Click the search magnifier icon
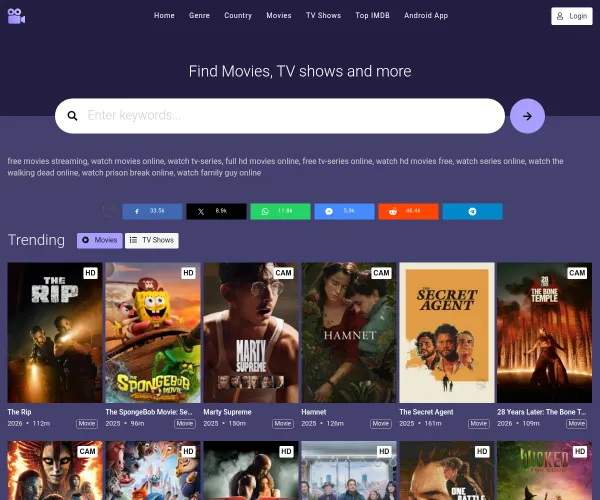 [72, 116]
